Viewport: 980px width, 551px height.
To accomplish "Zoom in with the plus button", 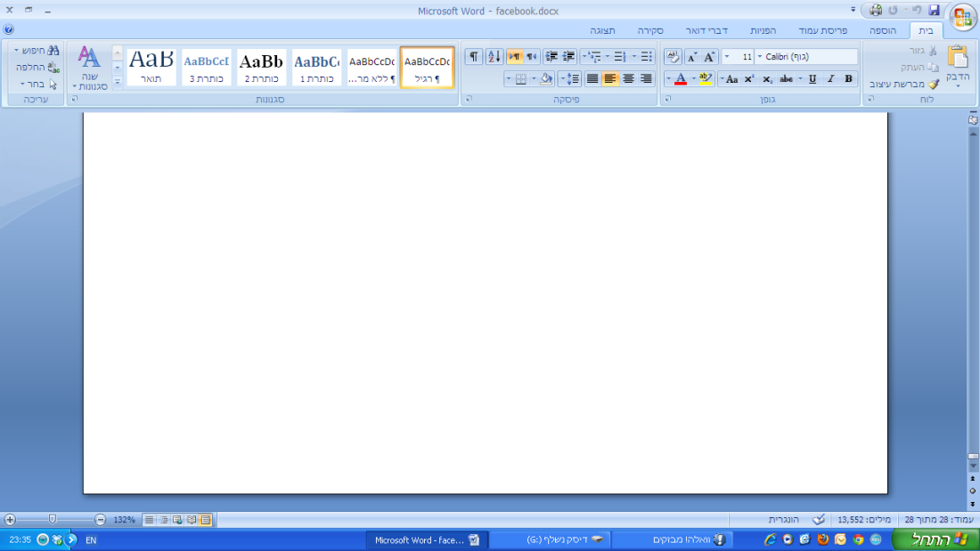I will pyautogui.click(x=10, y=520).
